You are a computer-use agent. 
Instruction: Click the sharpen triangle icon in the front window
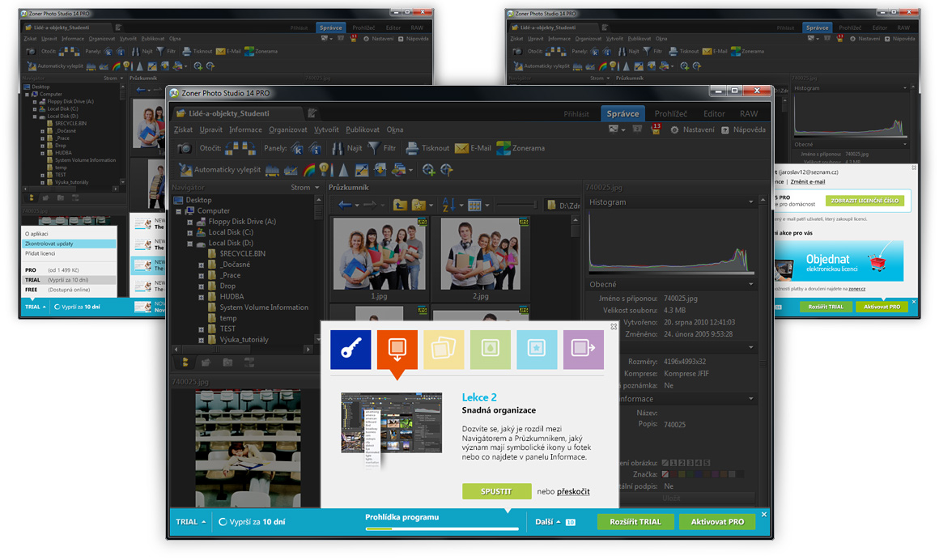344,170
